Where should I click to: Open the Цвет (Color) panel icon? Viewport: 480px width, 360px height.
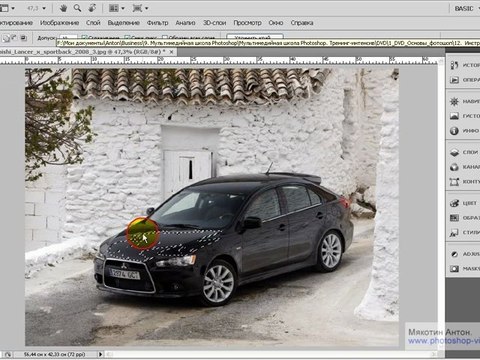click(x=454, y=203)
